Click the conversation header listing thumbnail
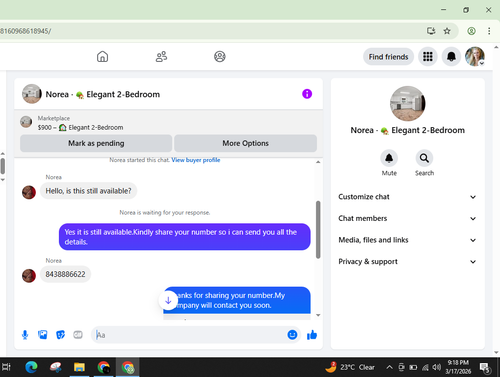 coord(32,94)
